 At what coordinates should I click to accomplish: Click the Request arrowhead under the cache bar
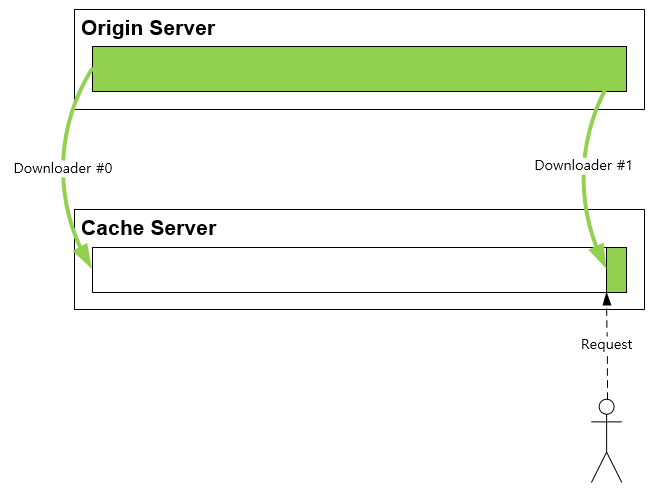coord(607,299)
